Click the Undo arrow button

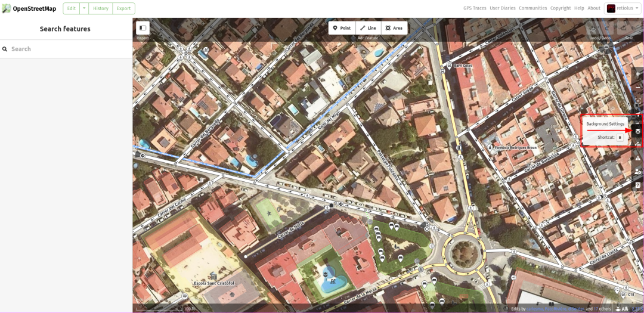(x=593, y=28)
